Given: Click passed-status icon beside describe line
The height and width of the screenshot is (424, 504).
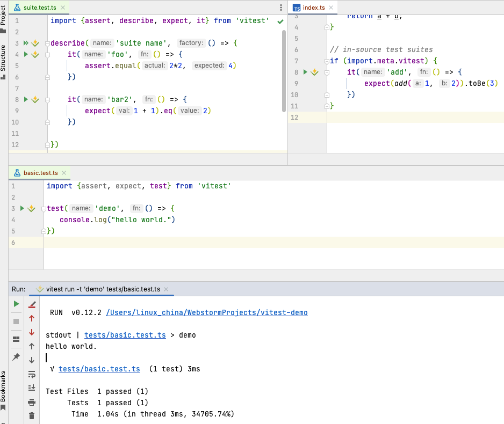Looking at the screenshot, I should 35,43.
